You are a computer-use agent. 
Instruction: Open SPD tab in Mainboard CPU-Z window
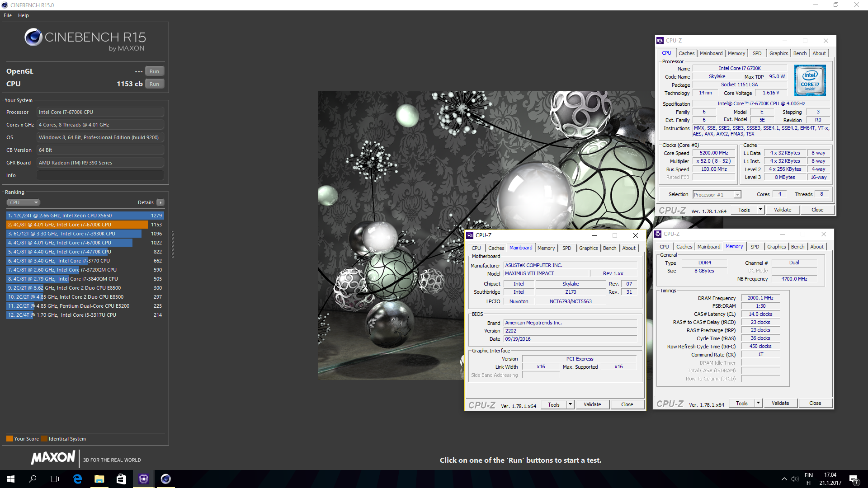click(566, 248)
